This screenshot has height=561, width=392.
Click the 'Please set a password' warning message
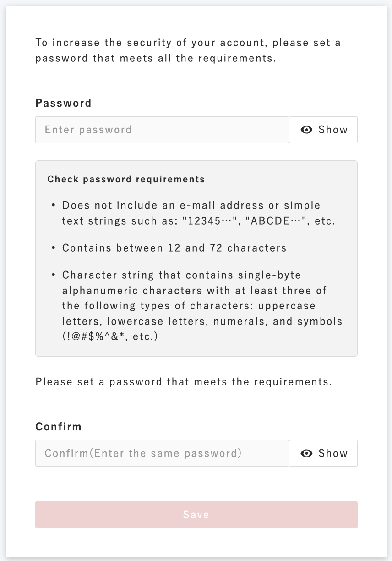184,382
